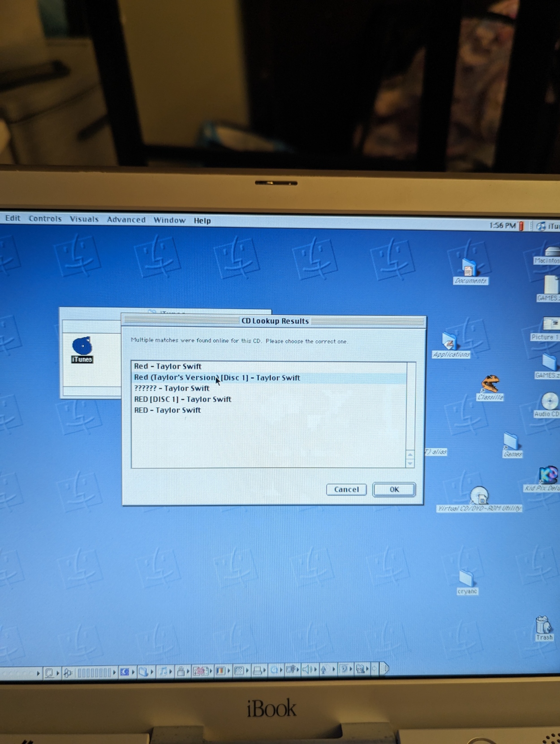The width and height of the screenshot is (560, 744).
Task: Select the '?????? - Taylor Swift' entry
Action: [x=269, y=388]
